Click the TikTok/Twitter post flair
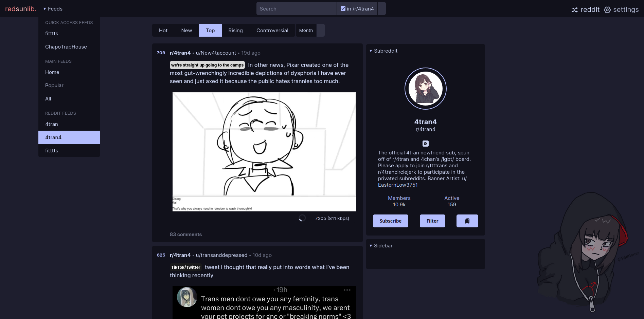Image resolution: width=644 pixels, height=319 pixels. tap(185, 267)
